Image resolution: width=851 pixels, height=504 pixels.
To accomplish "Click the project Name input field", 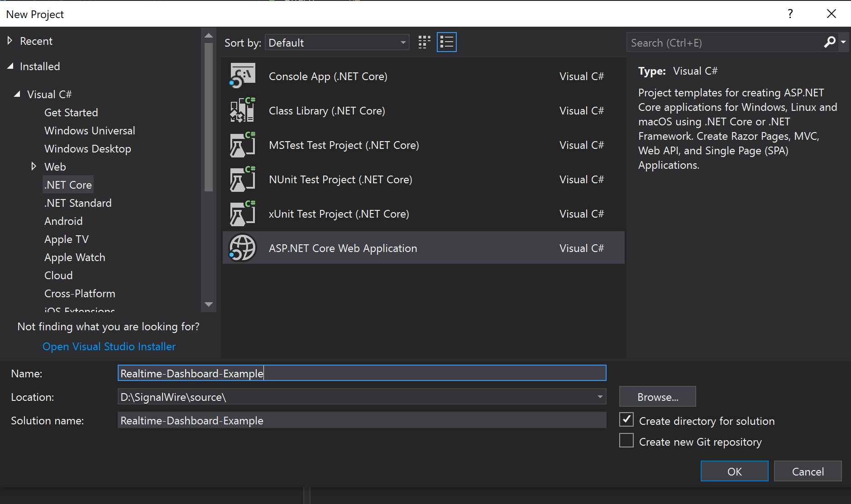I will pos(362,373).
